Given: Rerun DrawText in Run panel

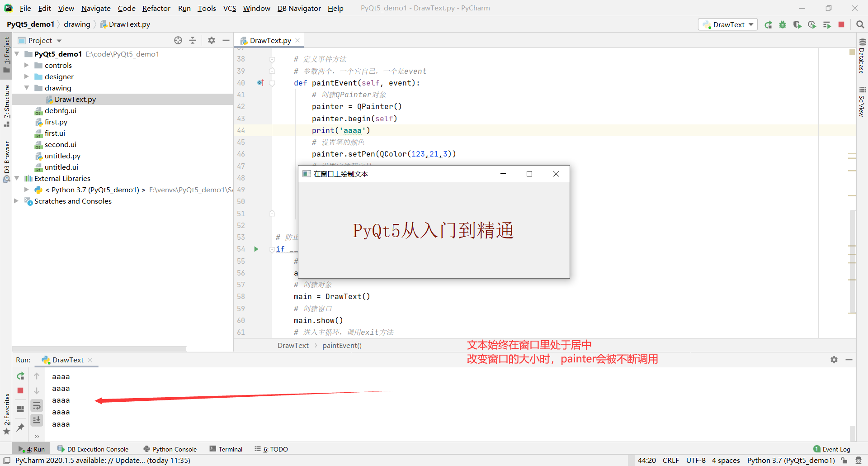Looking at the screenshot, I should pos(20,376).
